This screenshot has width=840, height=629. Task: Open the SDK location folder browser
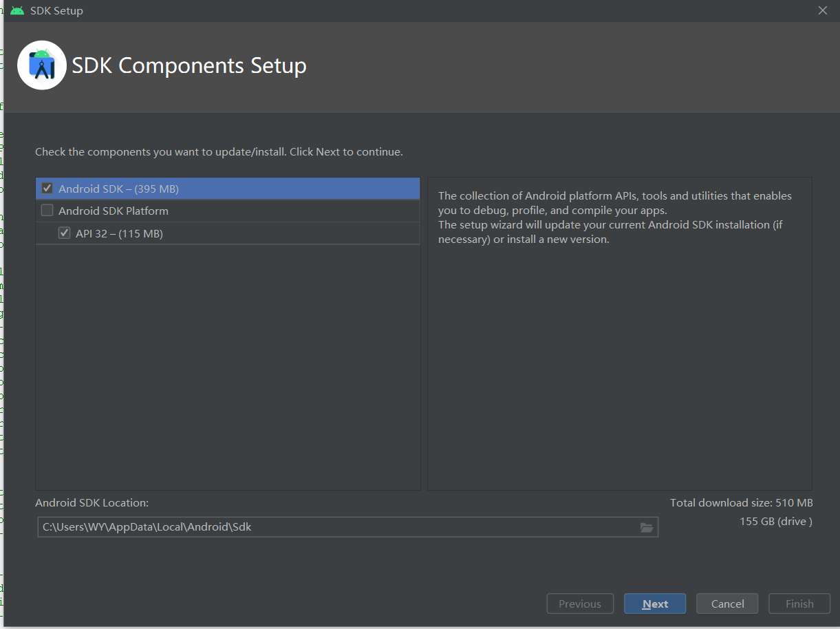click(646, 527)
